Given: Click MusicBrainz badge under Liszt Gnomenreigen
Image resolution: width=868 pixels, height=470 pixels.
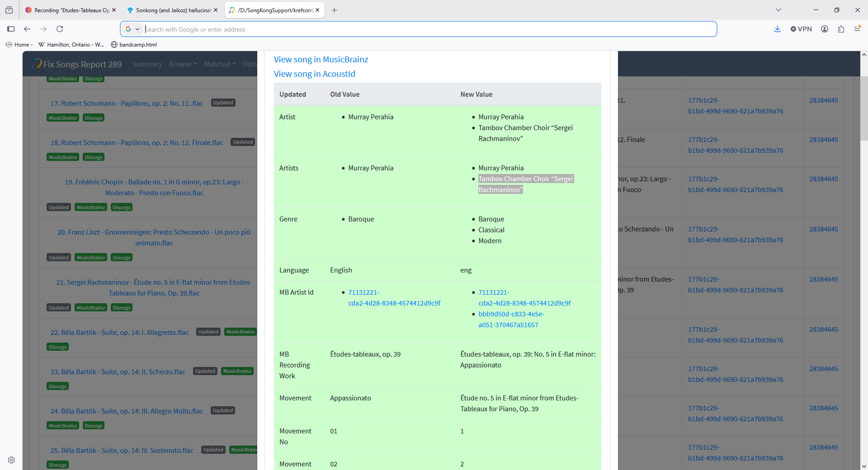Looking at the screenshot, I should 91,257.
